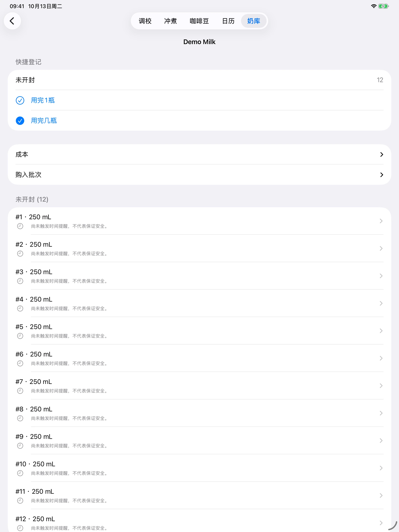399x532 pixels.
Task: Click the clock icon on row #3
Action: 20,281
